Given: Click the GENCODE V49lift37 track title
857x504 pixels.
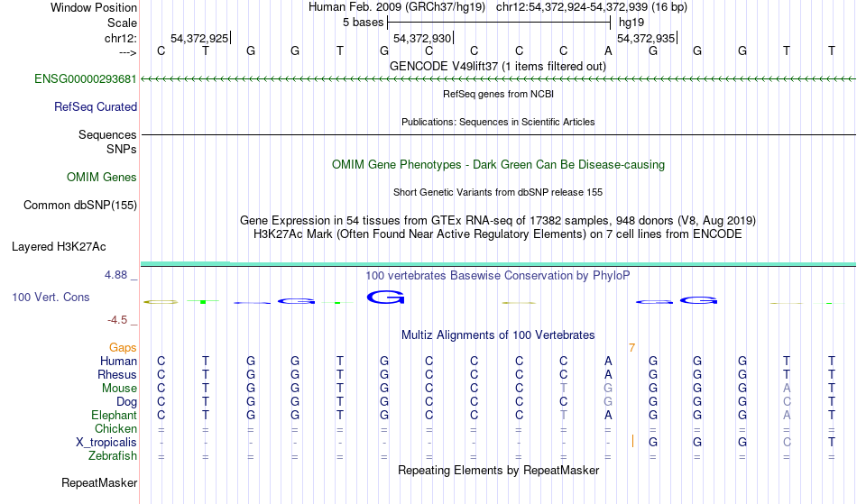Looking at the screenshot, I should pos(498,67).
